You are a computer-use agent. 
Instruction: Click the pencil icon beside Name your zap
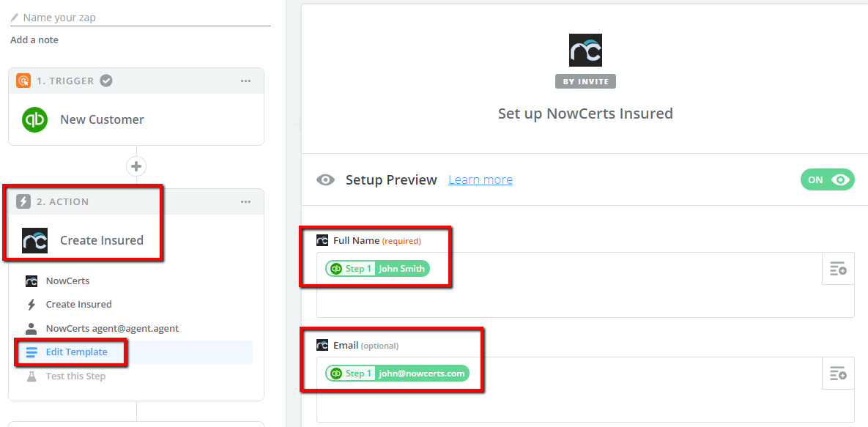(x=15, y=17)
